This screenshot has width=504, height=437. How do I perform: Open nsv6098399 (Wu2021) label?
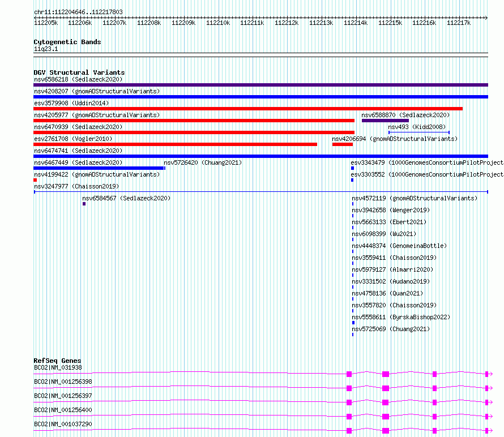point(384,234)
